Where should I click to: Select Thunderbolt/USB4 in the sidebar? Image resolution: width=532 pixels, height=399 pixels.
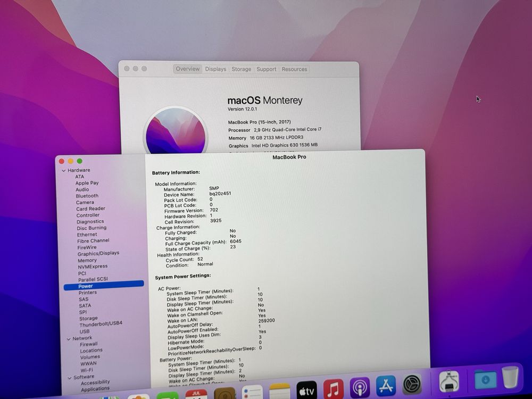[x=101, y=324]
